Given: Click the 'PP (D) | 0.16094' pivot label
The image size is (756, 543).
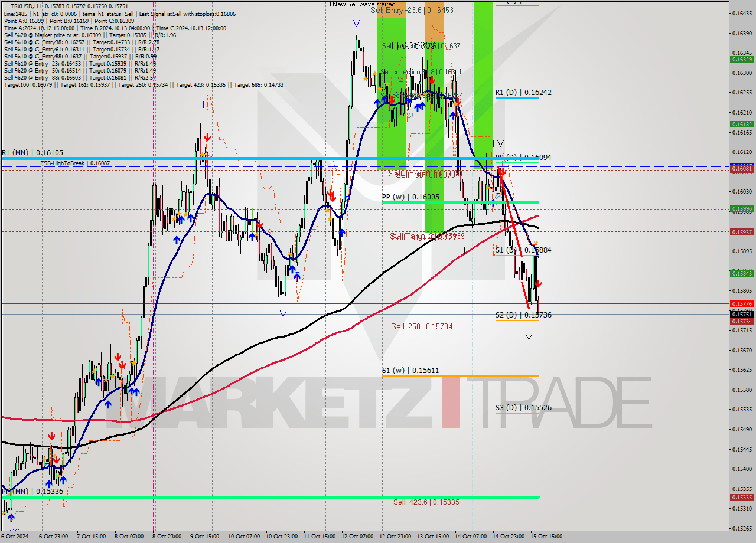Looking at the screenshot, I should (x=523, y=157).
